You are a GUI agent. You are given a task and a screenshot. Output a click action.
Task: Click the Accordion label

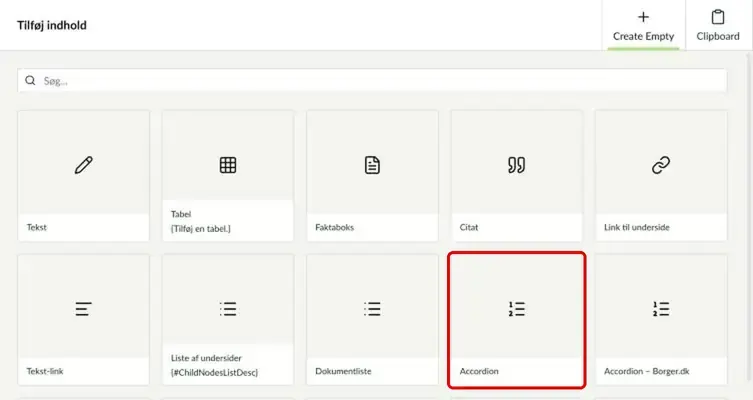click(x=479, y=371)
